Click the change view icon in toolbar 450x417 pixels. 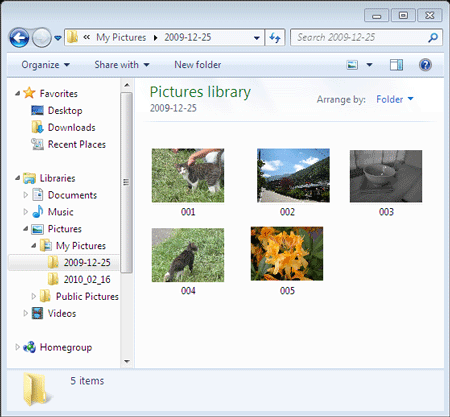point(352,65)
